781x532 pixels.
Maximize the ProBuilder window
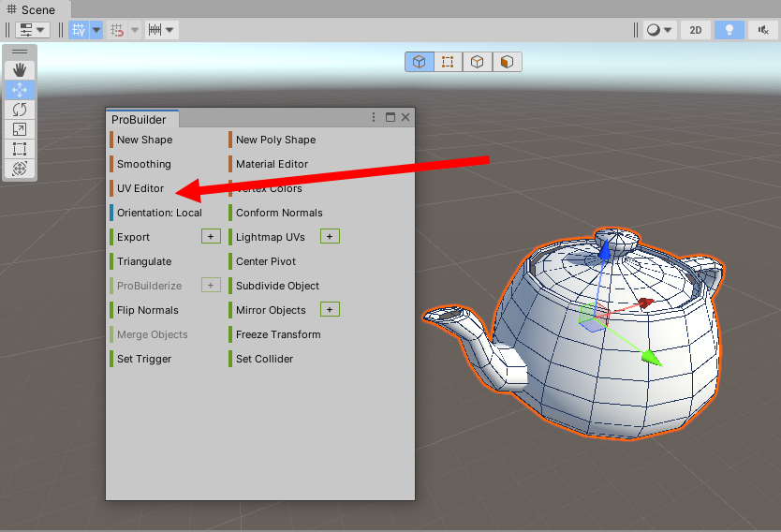pos(390,117)
